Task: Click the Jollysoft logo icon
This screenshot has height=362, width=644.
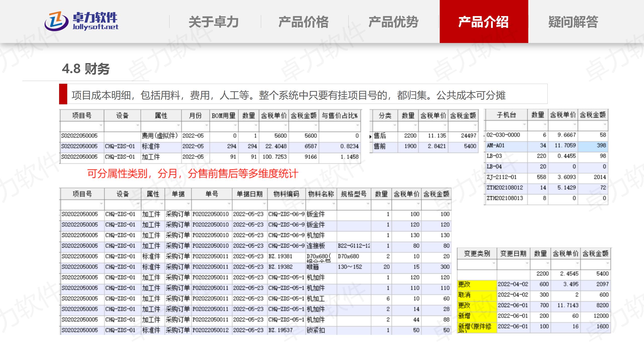Action: [56, 21]
